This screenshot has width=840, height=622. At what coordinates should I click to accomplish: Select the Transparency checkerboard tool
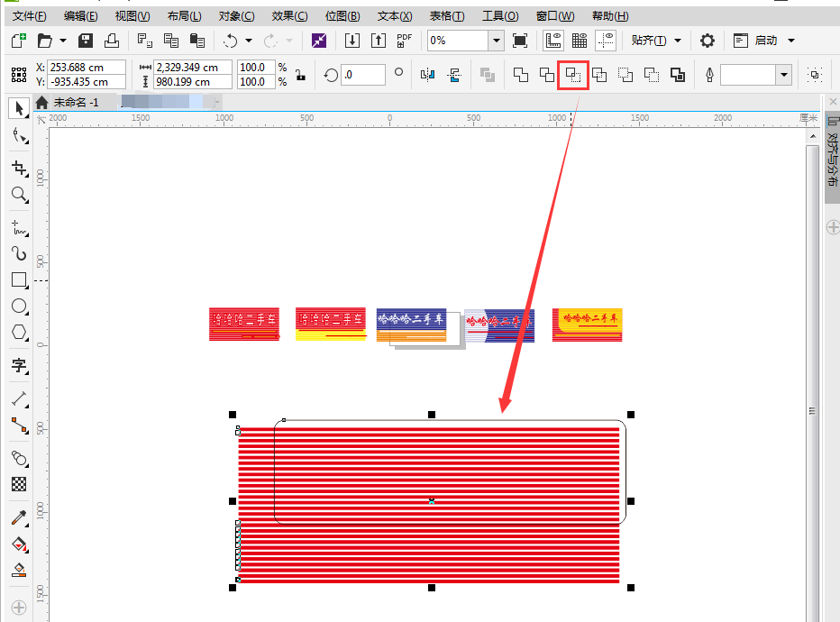tap(19, 484)
